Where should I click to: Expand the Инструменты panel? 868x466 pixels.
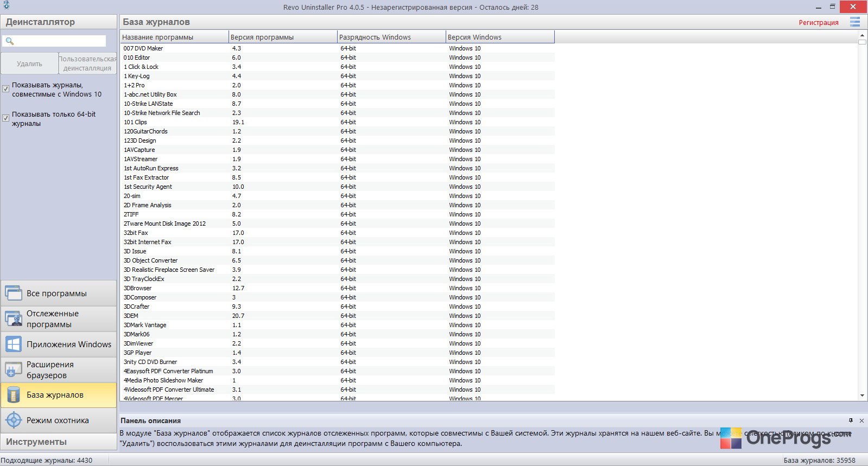59,442
